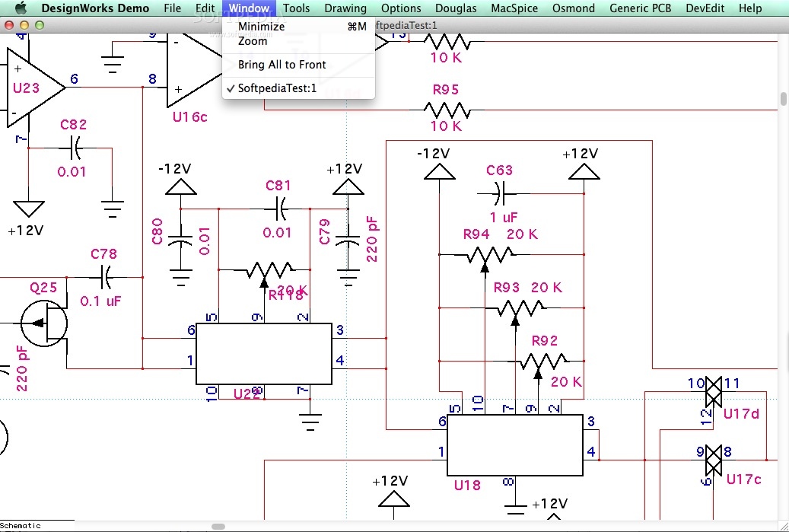Choose Zoom from the Window menu

click(x=298, y=41)
